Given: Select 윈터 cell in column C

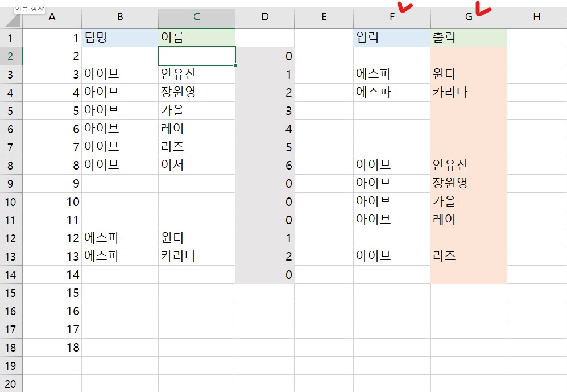Looking at the screenshot, I should 196,238.
